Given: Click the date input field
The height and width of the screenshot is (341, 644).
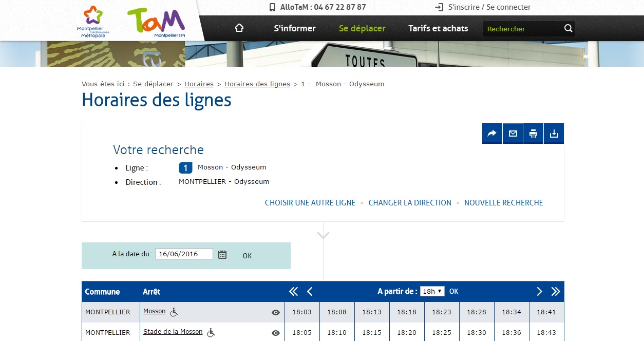Looking at the screenshot, I should tap(184, 254).
